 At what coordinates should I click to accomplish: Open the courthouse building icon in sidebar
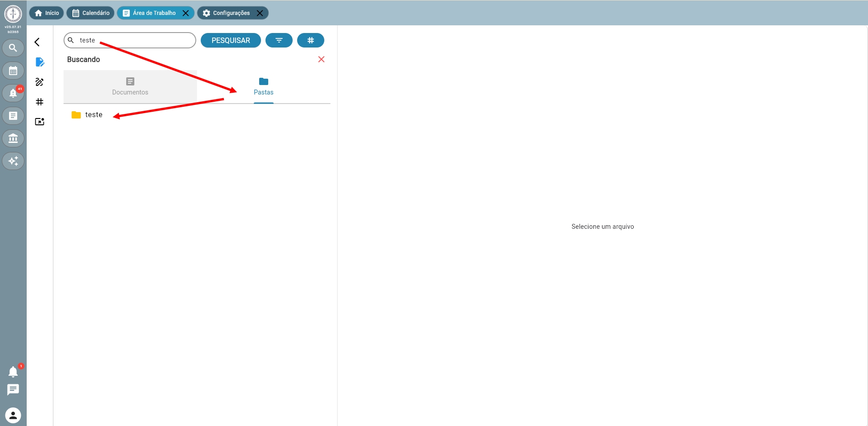coord(13,138)
